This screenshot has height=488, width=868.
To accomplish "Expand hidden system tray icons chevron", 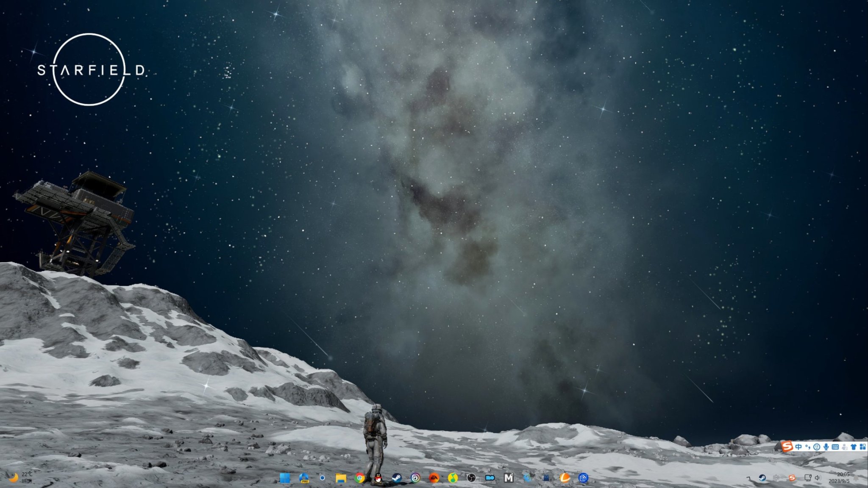I will pyautogui.click(x=748, y=478).
